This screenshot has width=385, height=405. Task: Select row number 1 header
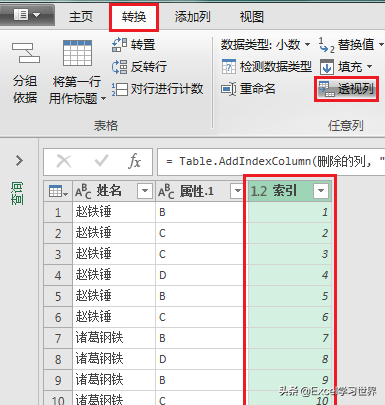(58, 212)
